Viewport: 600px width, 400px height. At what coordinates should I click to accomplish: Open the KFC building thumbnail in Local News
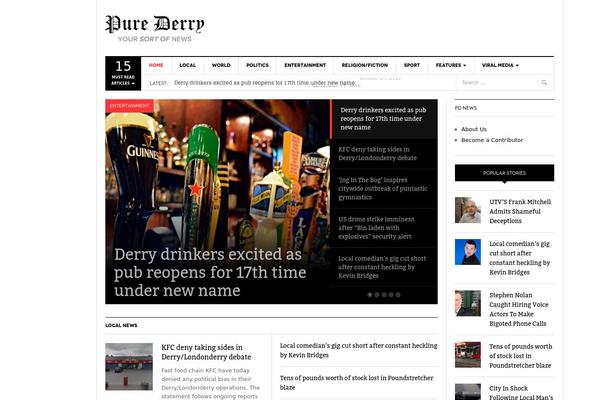(129, 367)
